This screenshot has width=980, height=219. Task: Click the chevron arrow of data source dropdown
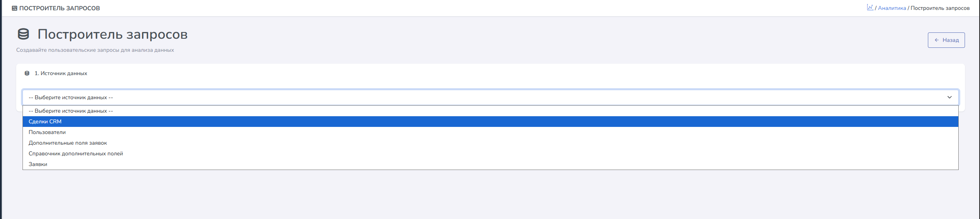(x=950, y=98)
